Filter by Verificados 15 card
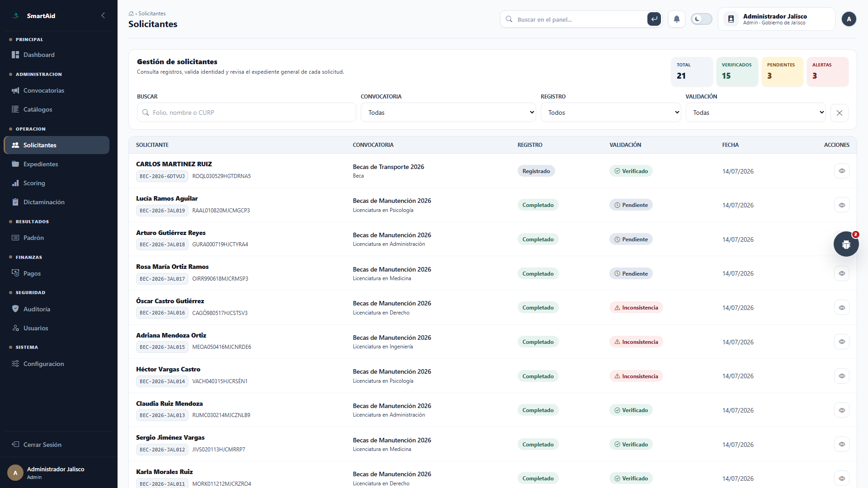868x488 pixels. [x=737, y=71]
